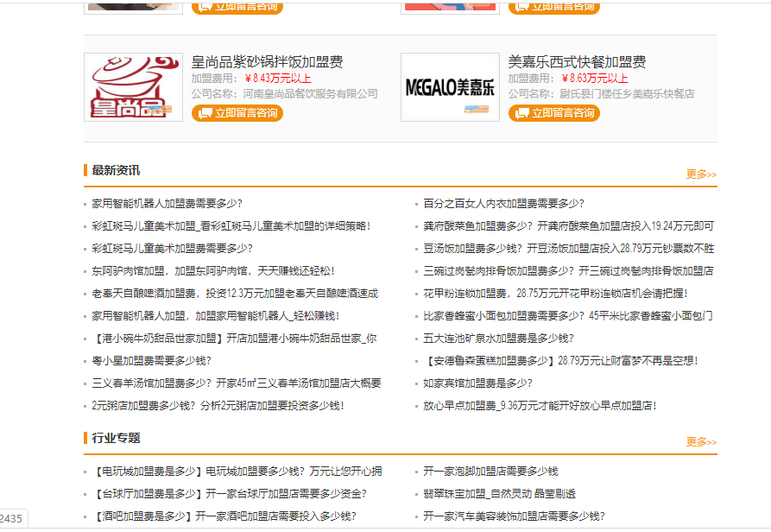771x532 pixels.
Task: Click the 最新资讯 section heading
Action: click(116, 171)
